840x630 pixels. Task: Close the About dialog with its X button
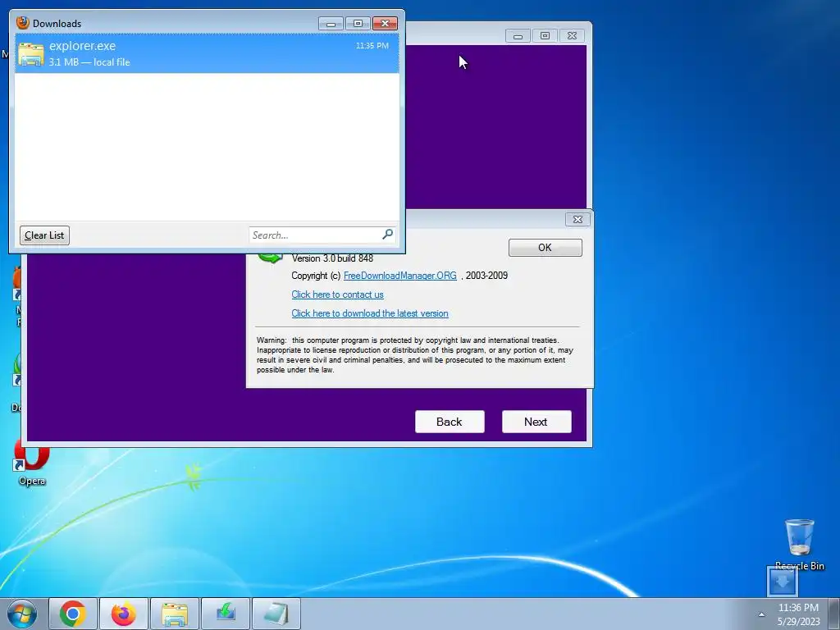point(577,219)
